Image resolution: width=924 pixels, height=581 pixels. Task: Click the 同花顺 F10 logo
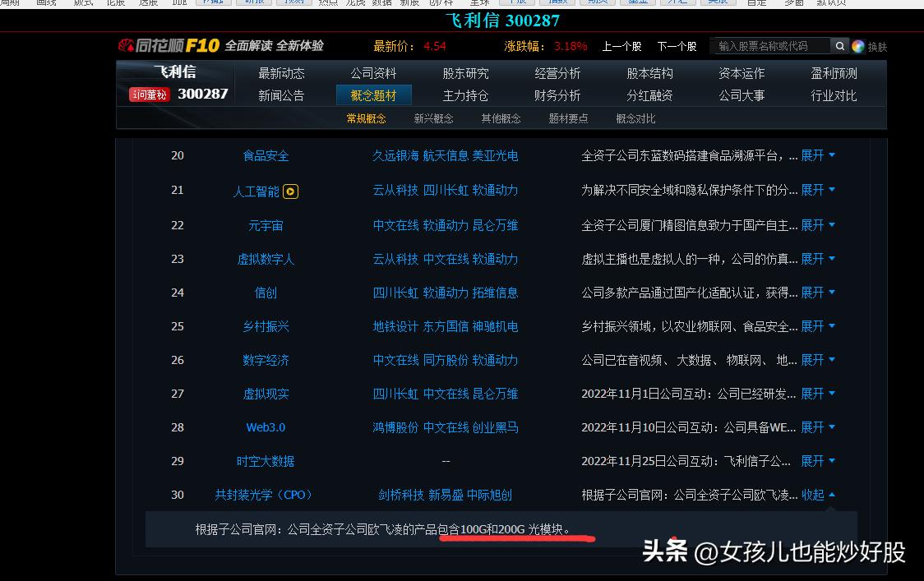[169, 45]
